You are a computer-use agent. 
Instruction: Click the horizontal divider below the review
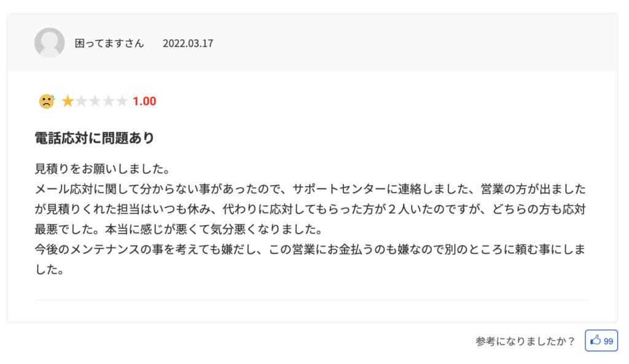[x=312, y=300]
